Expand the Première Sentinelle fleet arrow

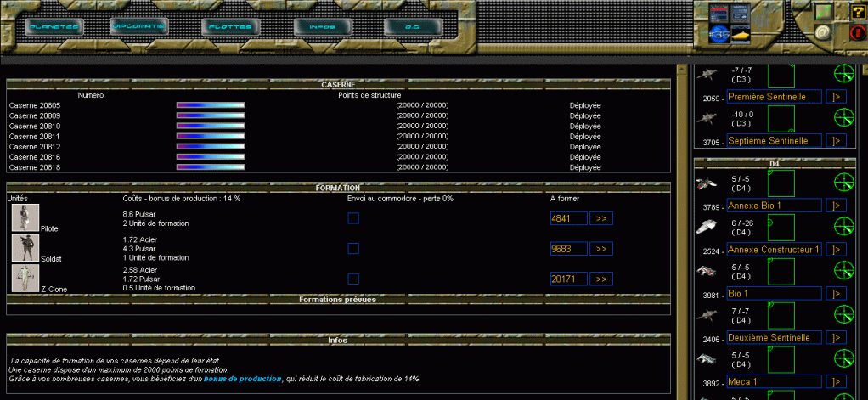point(836,97)
